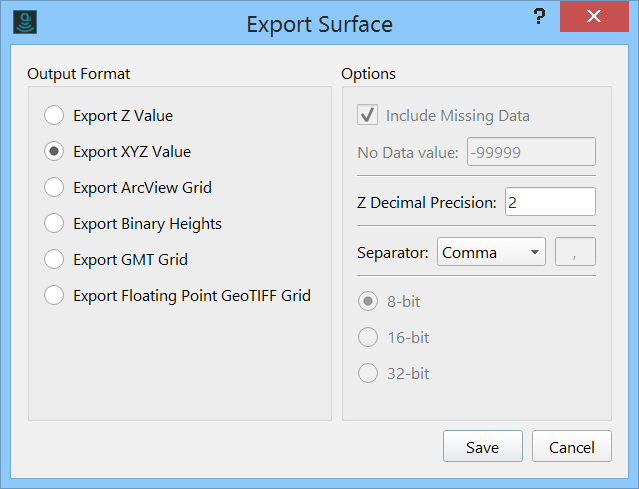Viewport: 639px width, 489px height.
Task: Click the application icon in title bar
Action: [24, 21]
